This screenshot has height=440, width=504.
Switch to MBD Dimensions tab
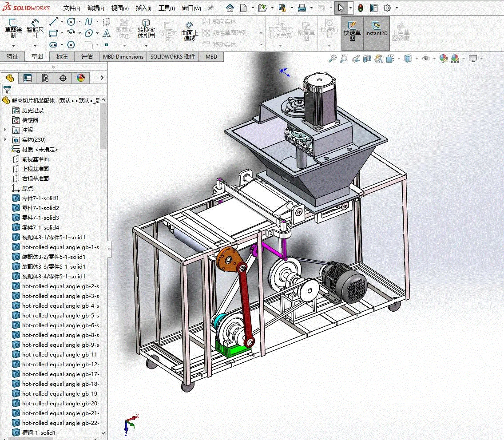tap(123, 56)
